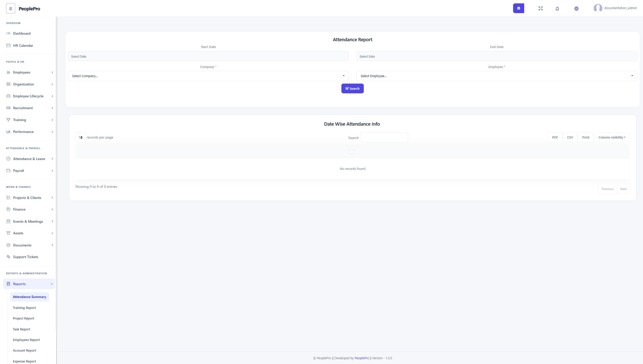This screenshot has width=643, height=364.
Task: Click the End Date input field
Action: (x=497, y=56)
